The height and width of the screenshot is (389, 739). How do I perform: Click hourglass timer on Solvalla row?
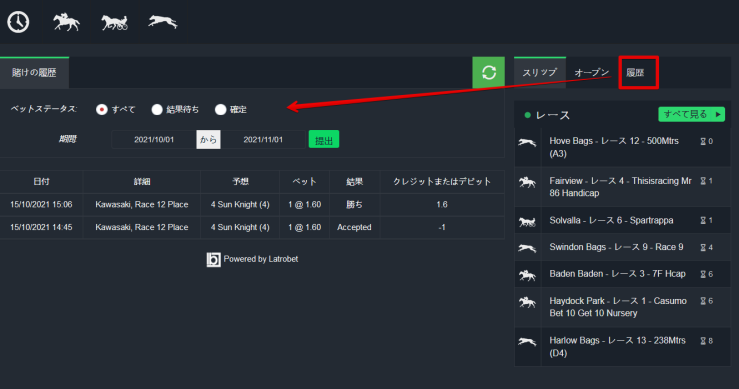[x=703, y=221]
